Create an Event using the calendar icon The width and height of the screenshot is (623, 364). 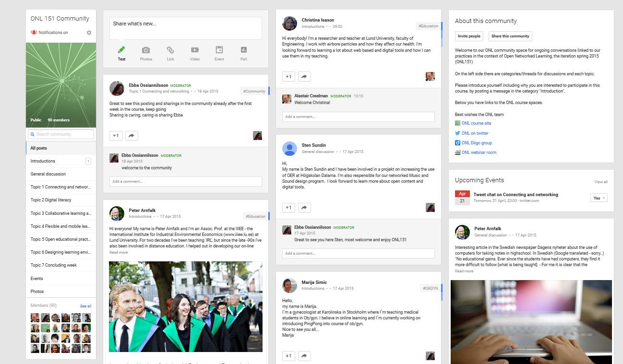[x=219, y=50]
